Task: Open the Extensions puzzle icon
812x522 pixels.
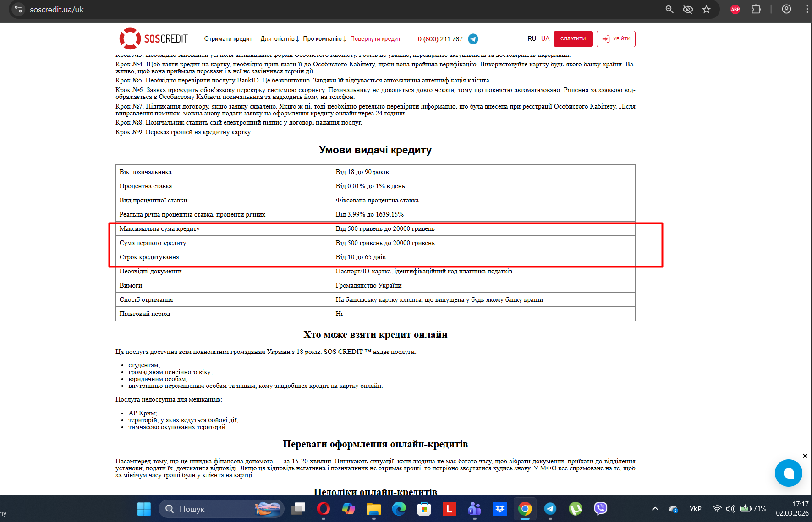Action: pos(756,9)
